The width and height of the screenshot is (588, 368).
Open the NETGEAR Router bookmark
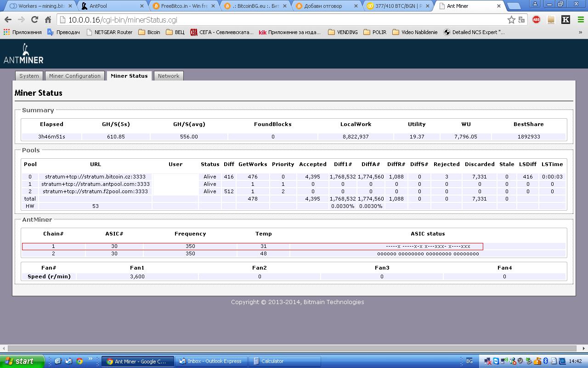(x=109, y=32)
